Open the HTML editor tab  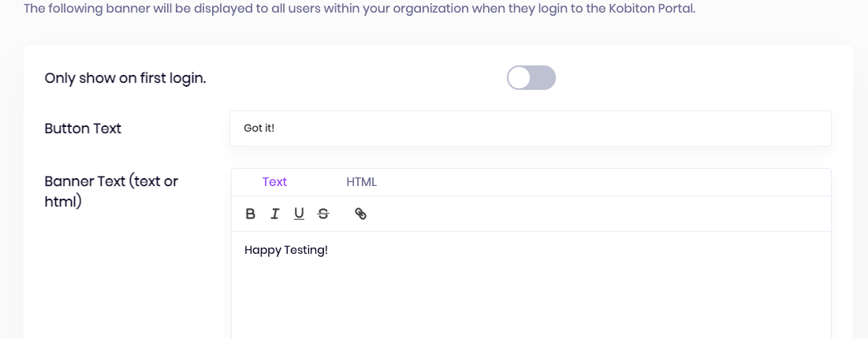coord(362,181)
